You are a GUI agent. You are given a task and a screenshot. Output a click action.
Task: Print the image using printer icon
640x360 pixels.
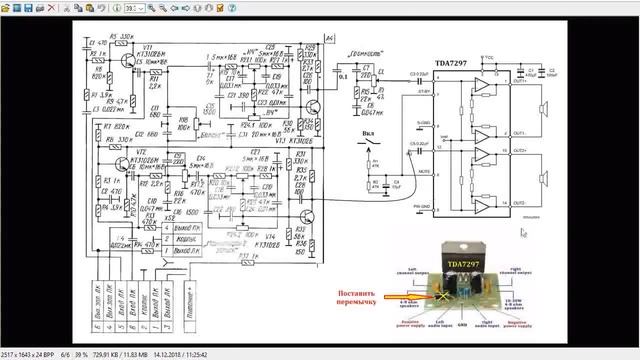click(x=40, y=8)
